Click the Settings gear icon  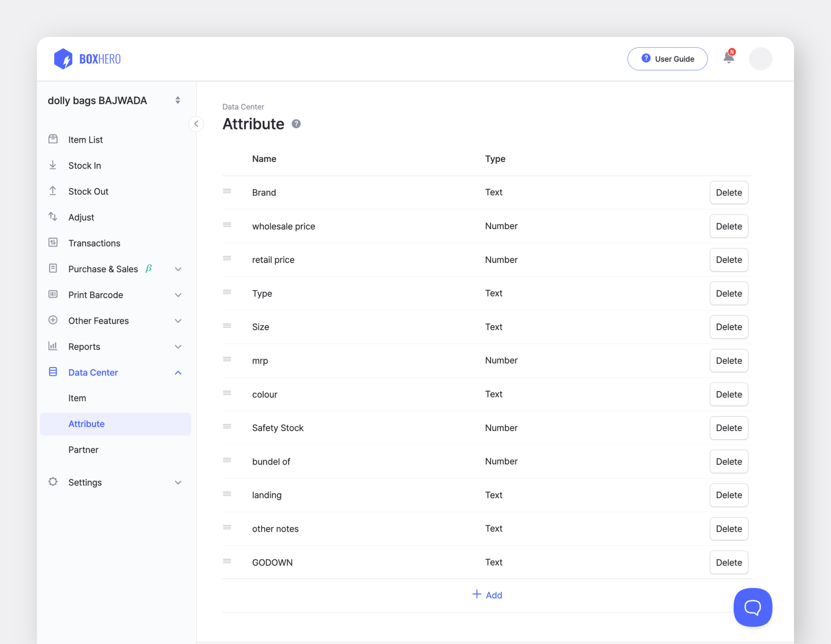pos(53,482)
